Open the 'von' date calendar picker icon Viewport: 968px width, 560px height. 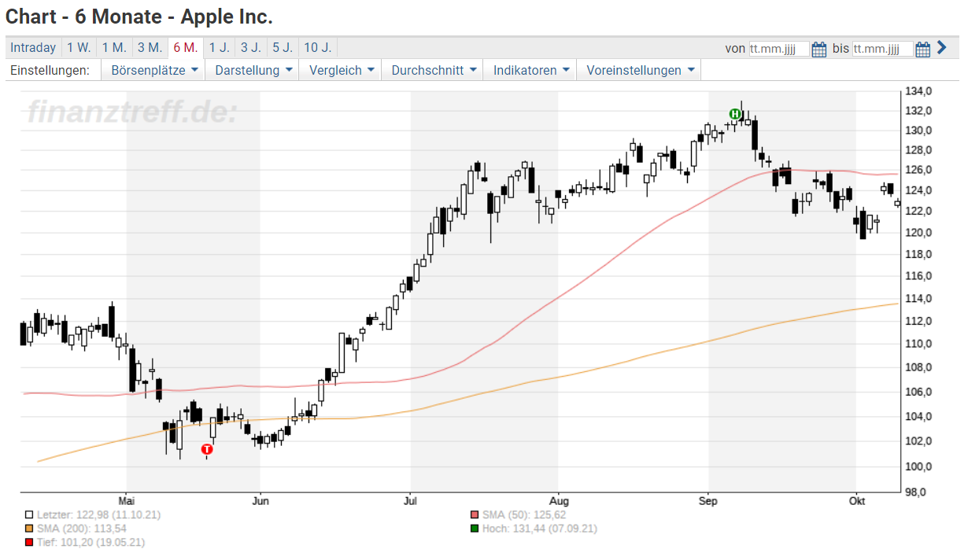coord(819,49)
